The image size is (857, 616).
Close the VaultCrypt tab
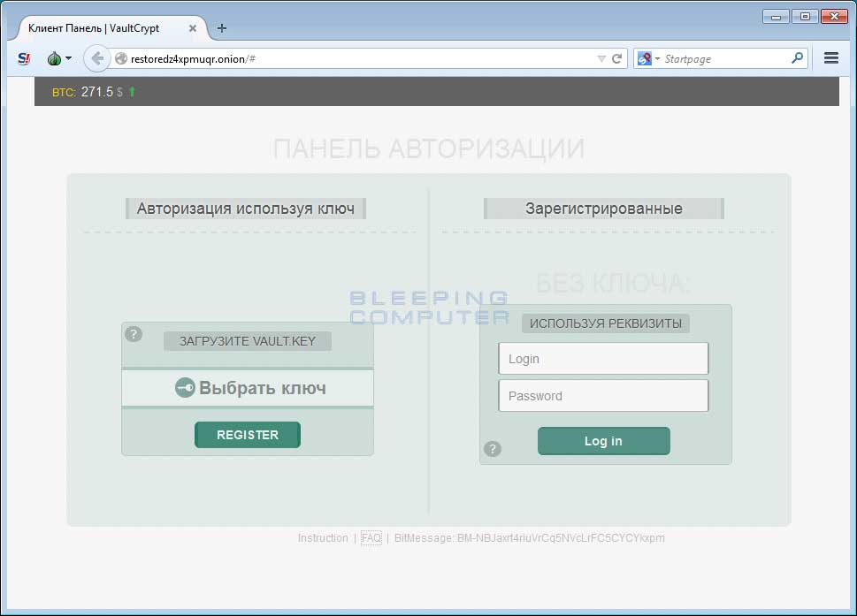point(193,28)
